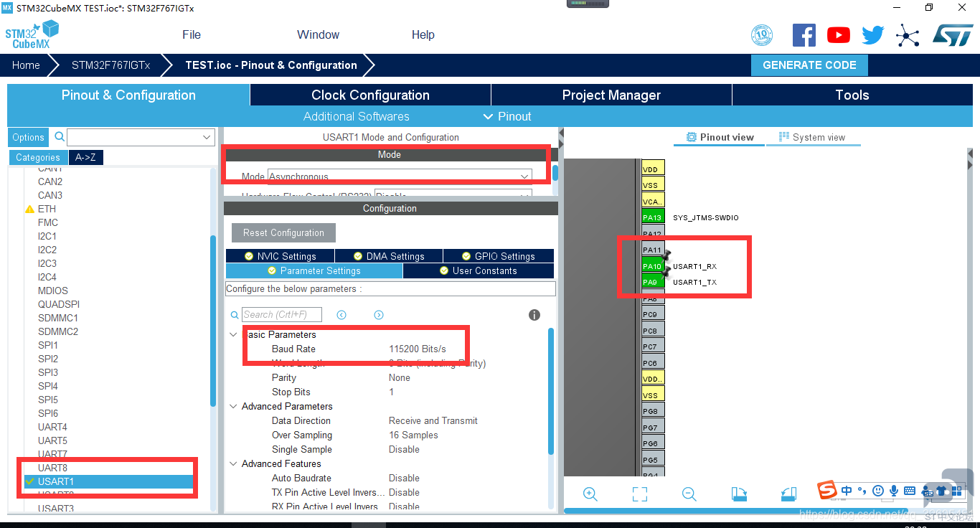Viewport: 980px width, 528px height.
Task: Click the ST logo icon
Action: point(953,35)
